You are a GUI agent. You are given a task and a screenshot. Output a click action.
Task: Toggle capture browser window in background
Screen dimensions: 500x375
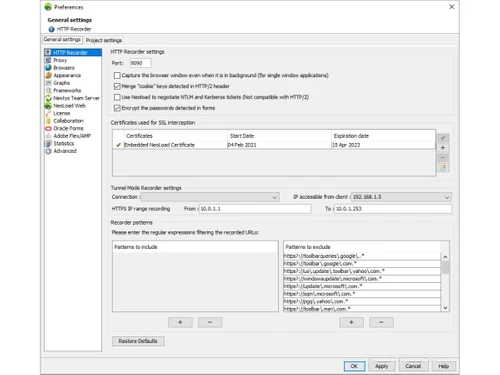117,76
